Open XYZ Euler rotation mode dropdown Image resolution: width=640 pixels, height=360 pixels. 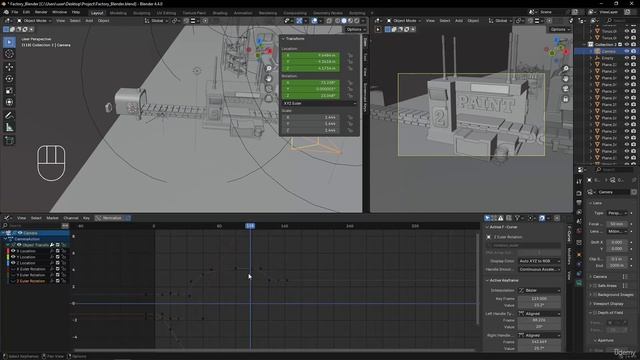tap(319, 104)
